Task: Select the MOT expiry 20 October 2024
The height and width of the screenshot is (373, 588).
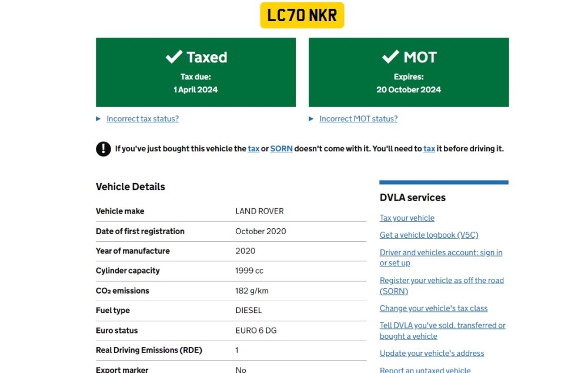Action: pos(409,89)
